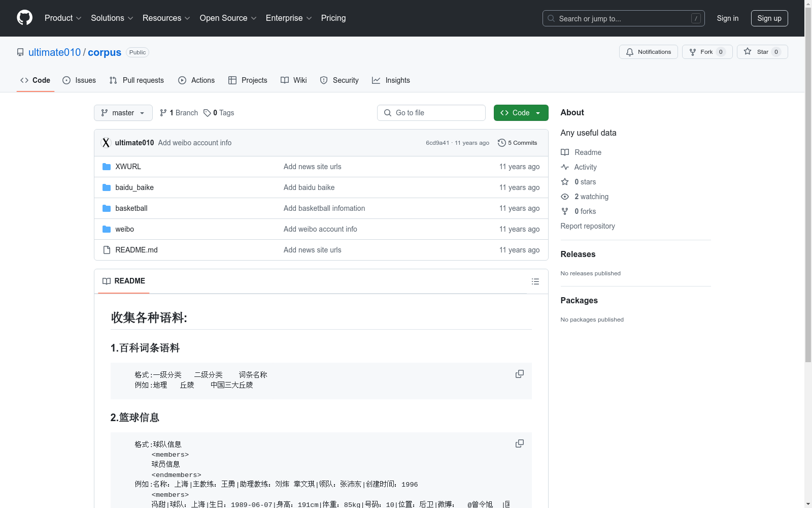Open commit message 'Add baidu baike'

(x=309, y=187)
